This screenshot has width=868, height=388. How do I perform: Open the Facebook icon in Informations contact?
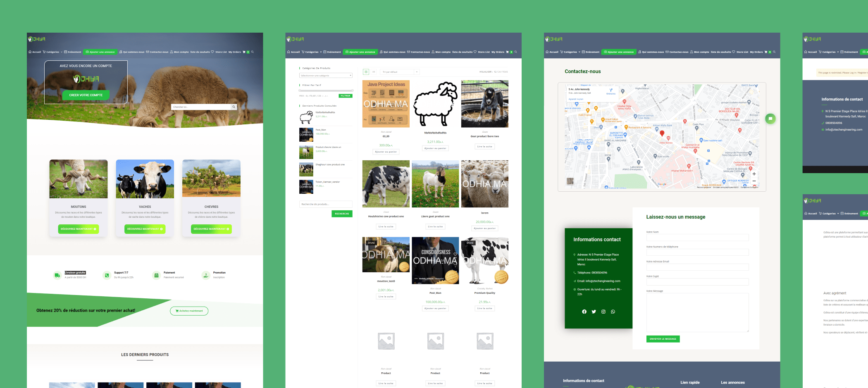tap(584, 312)
